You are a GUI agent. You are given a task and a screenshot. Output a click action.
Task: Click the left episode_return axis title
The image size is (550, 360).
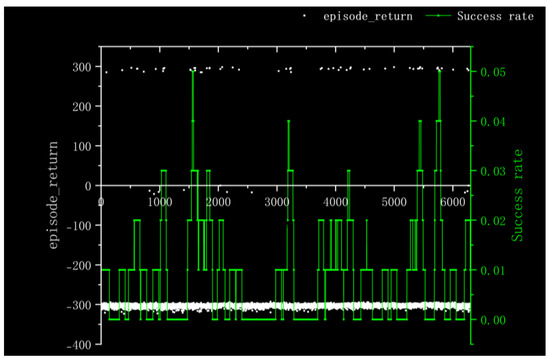click(x=53, y=195)
